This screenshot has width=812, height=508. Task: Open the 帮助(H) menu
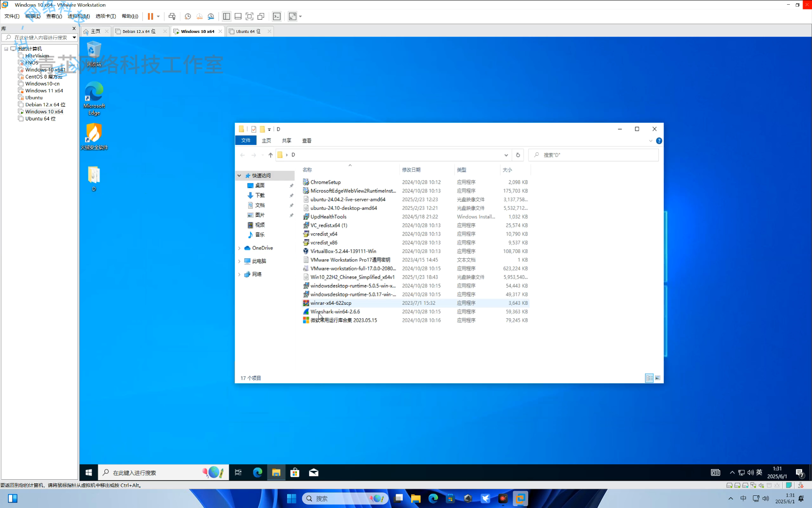click(130, 16)
